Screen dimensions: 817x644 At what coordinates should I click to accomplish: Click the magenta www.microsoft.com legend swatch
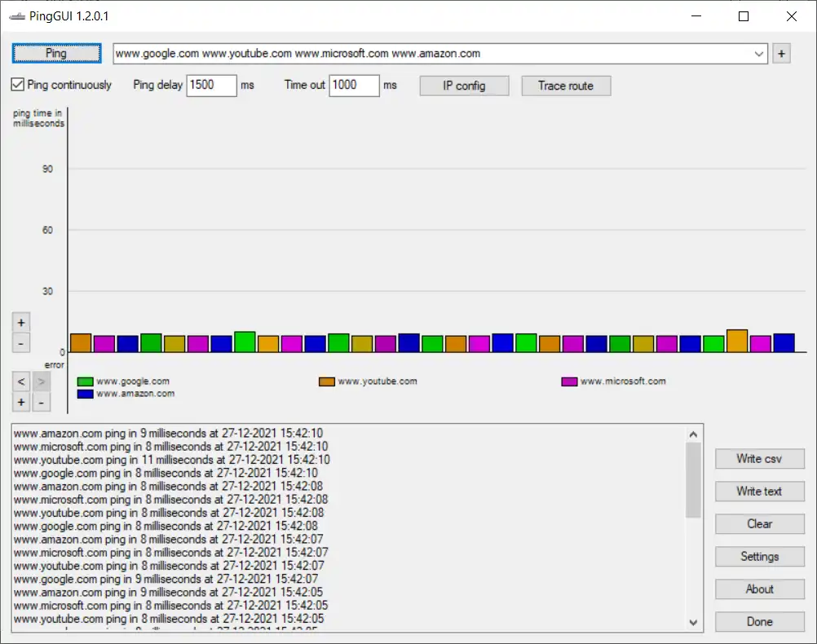(x=569, y=382)
